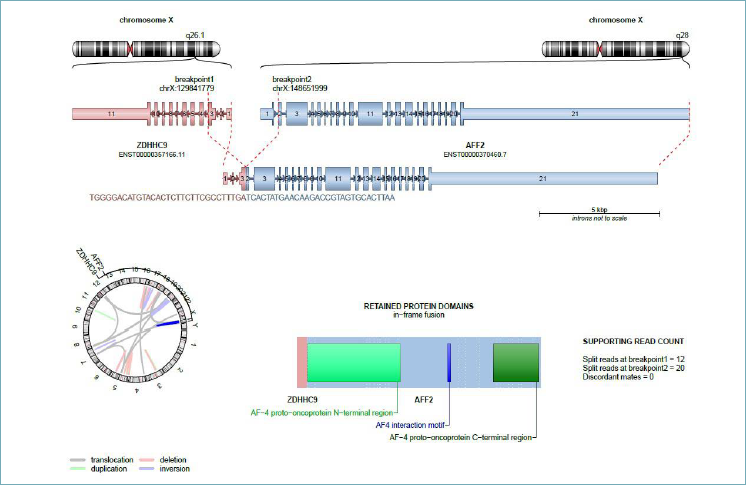
Task: Select the breakpoint2 chrX:148651999 label
Action: click(x=299, y=83)
